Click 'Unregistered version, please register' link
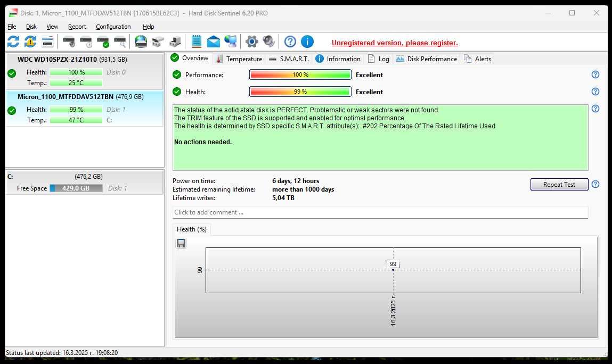Image resolution: width=612 pixels, height=364 pixels. pyautogui.click(x=395, y=43)
